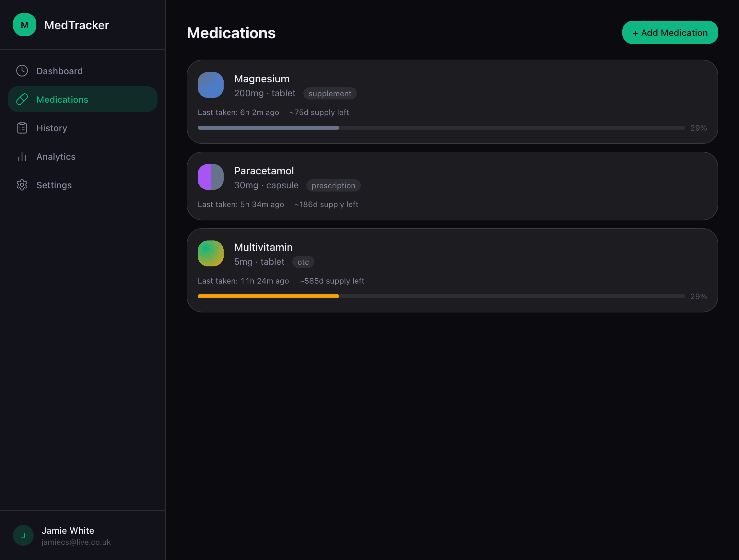
Task: Select the Analytics bar chart icon
Action: point(22,157)
